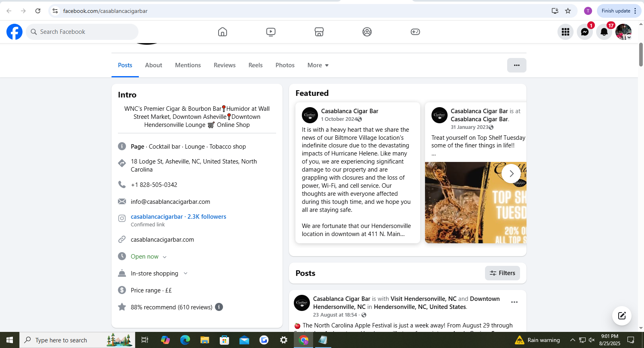The image size is (644, 348).
Task: Open the account profile picture menu
Action: pyautogui.click(x=623, y=32)
